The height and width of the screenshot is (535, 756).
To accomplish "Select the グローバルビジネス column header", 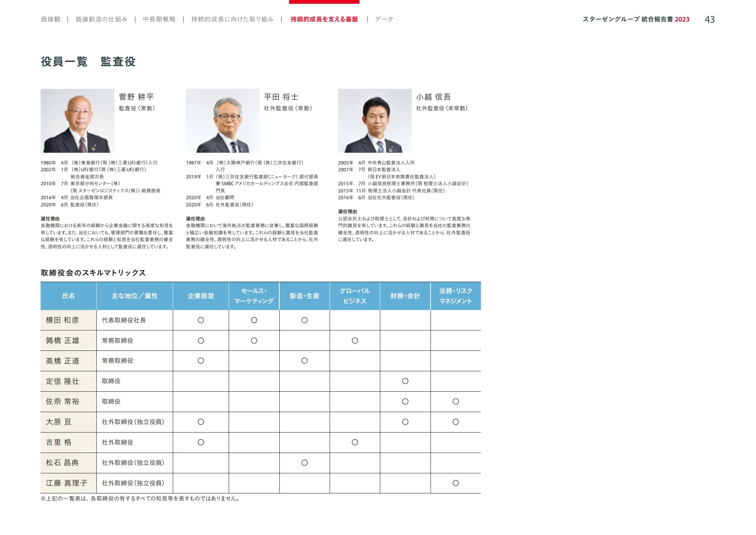I will click(355, 296).
